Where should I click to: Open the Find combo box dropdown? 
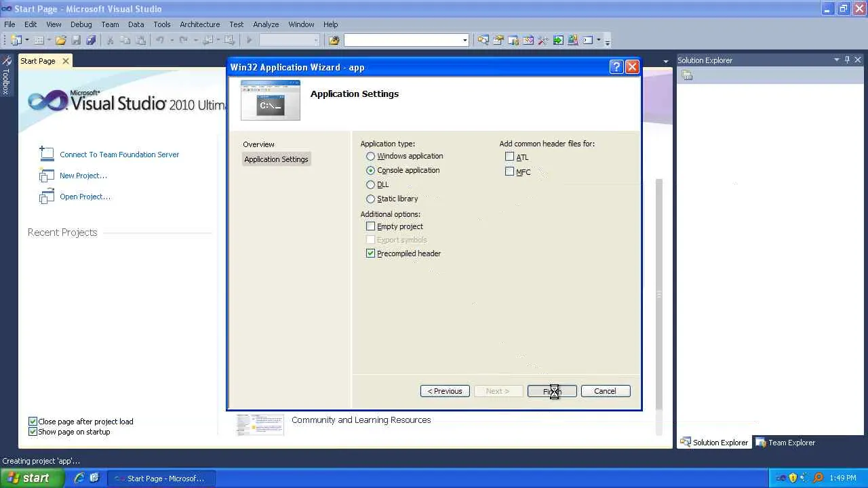coord(465,40)
